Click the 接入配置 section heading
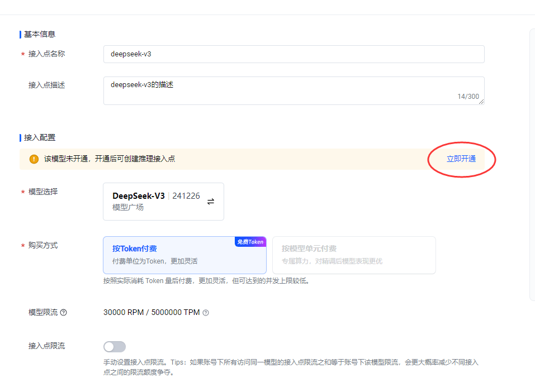The height and width of the screenshot is (392, 535). click(x=40, y=137)
